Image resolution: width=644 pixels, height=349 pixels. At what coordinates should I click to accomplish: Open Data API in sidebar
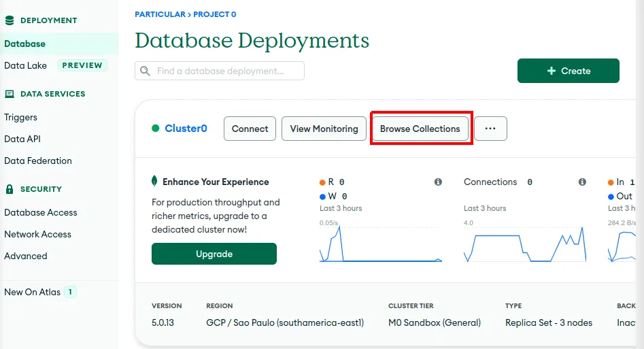click(x=22, y=139)
